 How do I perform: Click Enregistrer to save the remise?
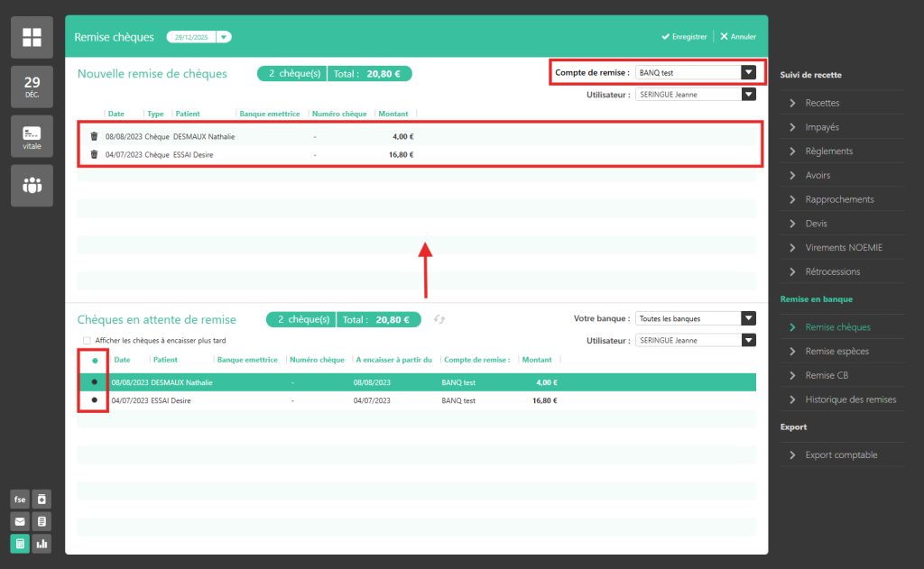pyautogui.click(x=683, y=37)
